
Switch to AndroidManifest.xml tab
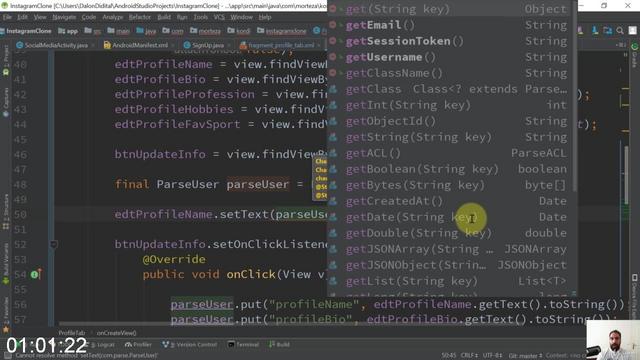tap(136, 45)
